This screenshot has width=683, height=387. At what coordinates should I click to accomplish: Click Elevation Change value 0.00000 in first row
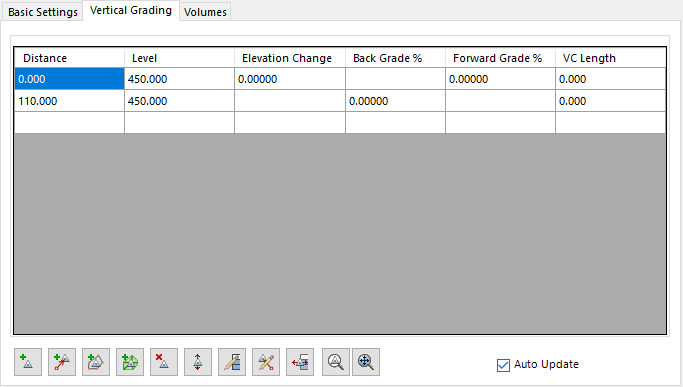pyautogui.click(x=290, y=79)
